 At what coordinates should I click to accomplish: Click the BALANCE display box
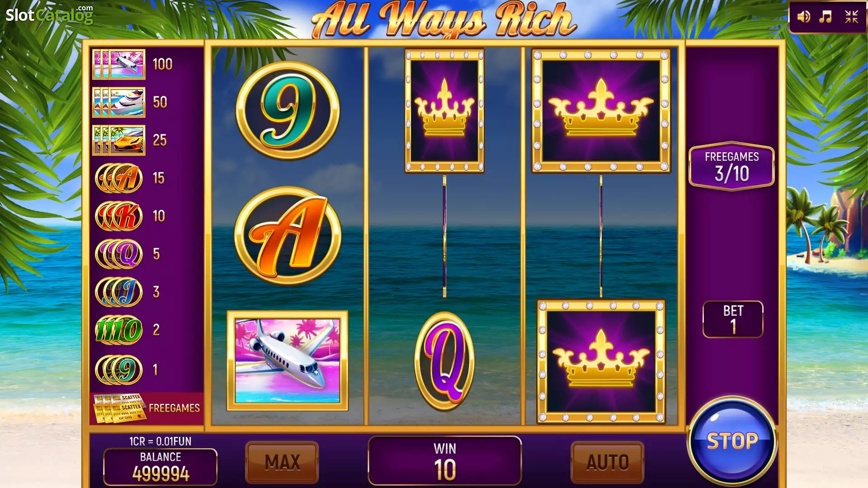[x=160, y=466]
